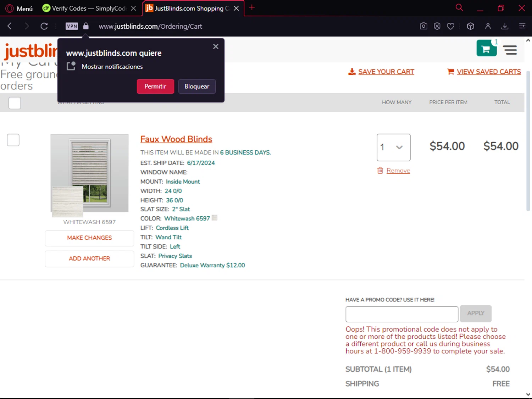Close the notification permission popup
This screenshot has width=532, height=399.
(216, 46)
